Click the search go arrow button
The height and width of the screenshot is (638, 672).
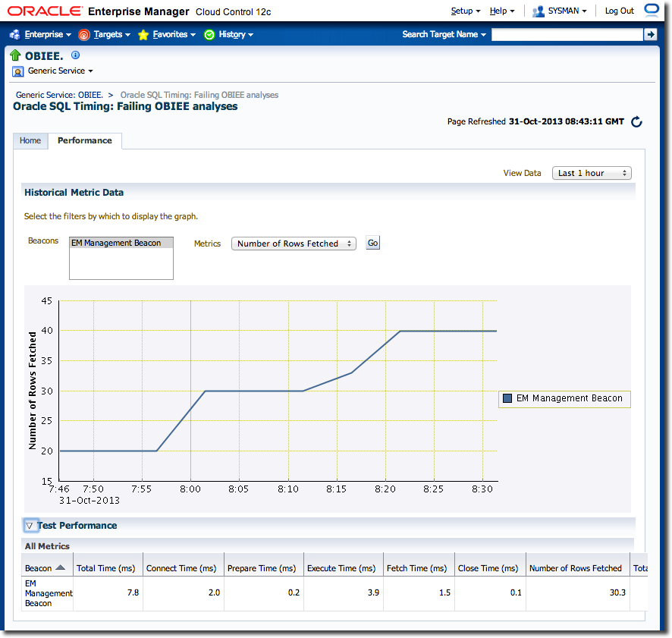(x=650, y=34)
